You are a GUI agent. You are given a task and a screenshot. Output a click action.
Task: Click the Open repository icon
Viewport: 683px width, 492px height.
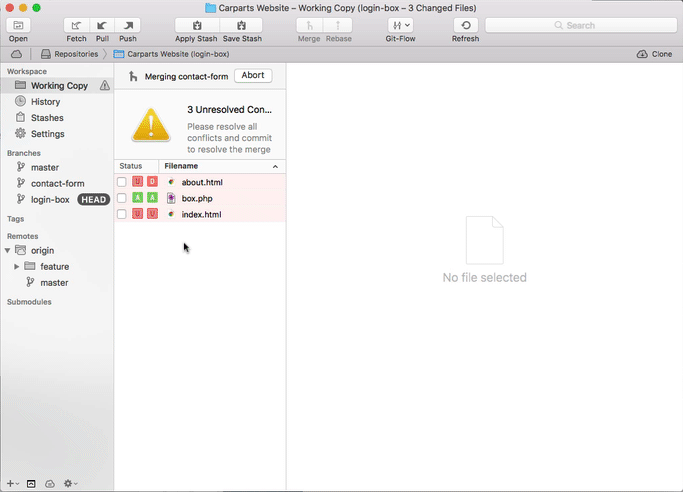coord(18,25)
